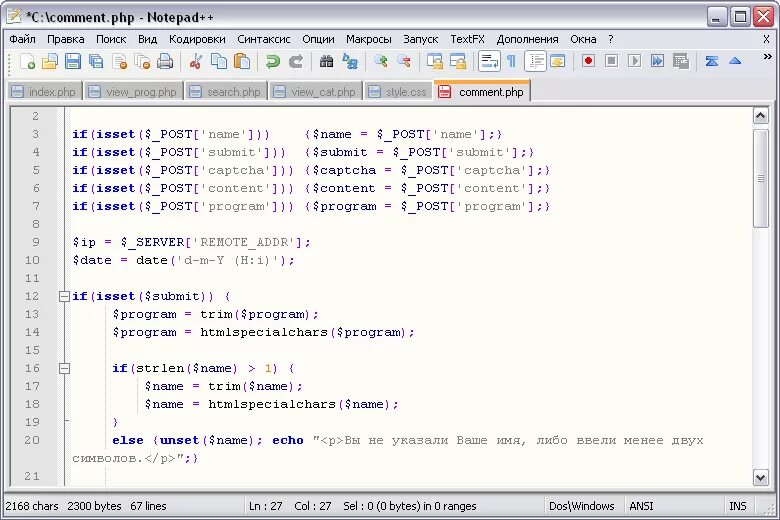Image resolution: width=780 pixels, height=520 pixels.
Task: Click the Copy toolbar icon
Action: [219, 61]
